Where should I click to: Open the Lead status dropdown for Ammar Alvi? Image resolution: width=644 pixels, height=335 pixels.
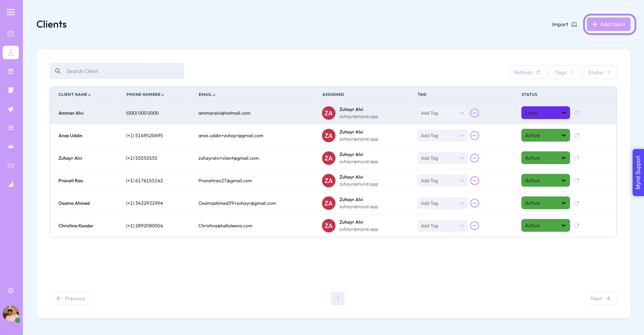[x=546, y=113]
